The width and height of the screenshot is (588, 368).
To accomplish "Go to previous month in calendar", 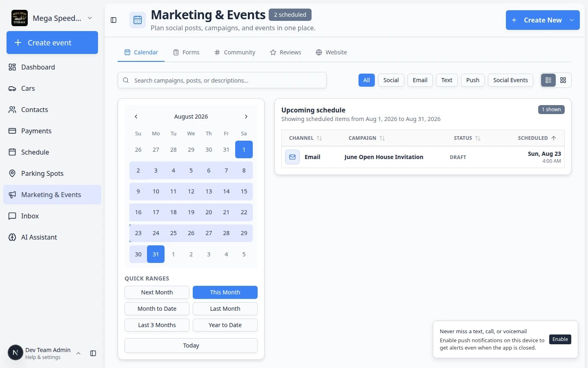I will click(x=136, y=117).
